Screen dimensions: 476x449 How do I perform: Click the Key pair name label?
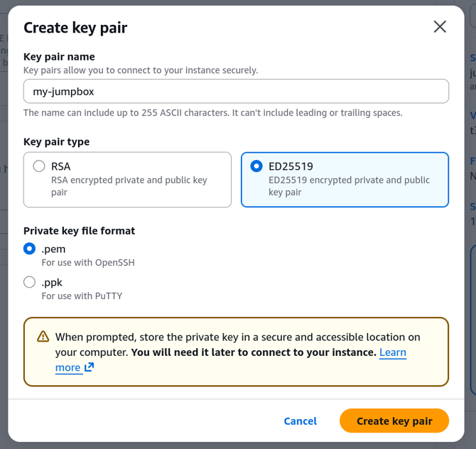pyautogui.click(x=59, y=57)
